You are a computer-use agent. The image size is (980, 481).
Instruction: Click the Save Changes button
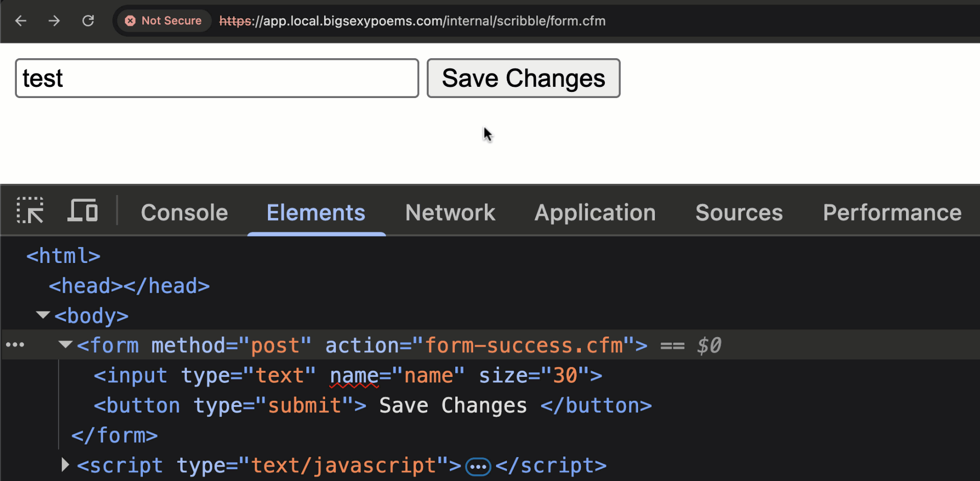point(523,78)
